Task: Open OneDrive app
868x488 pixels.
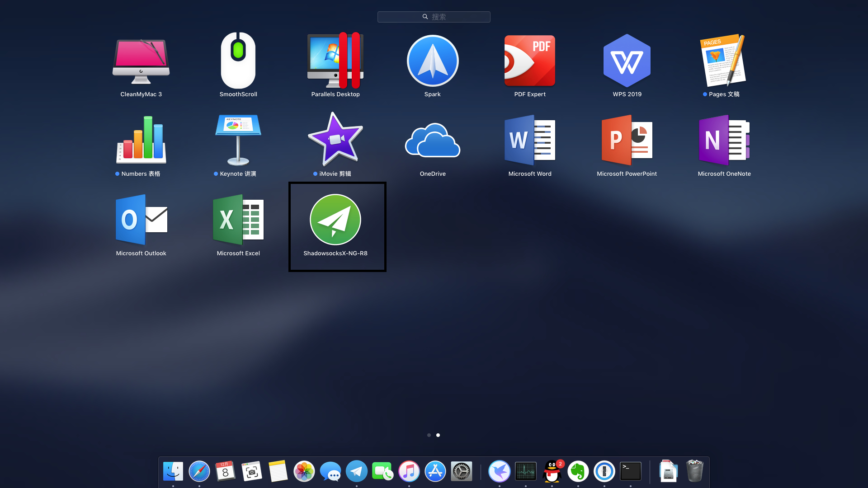Action: (433, 140)
